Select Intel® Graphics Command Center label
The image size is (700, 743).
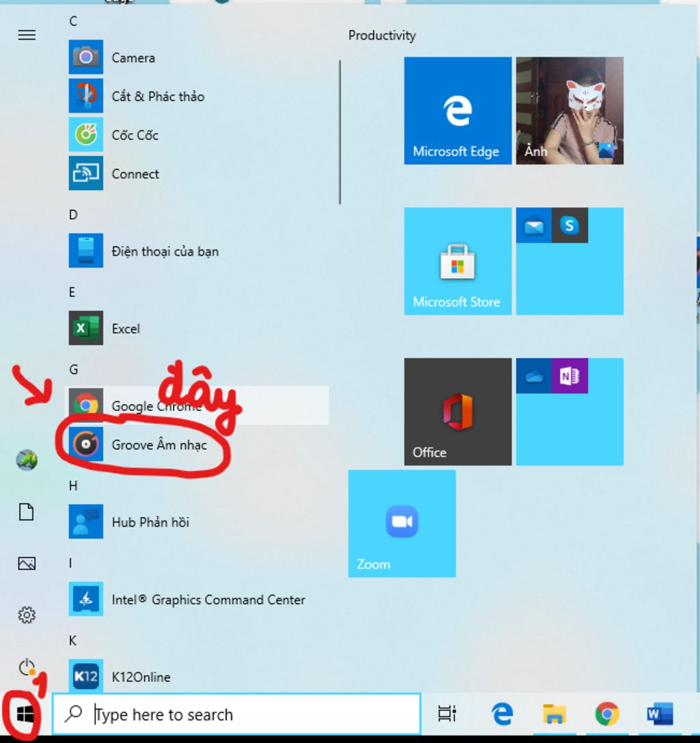point(208,600)
